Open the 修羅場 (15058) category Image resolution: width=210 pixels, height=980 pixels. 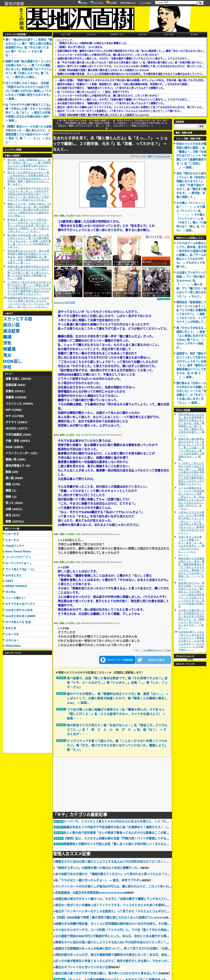[27, 397]
